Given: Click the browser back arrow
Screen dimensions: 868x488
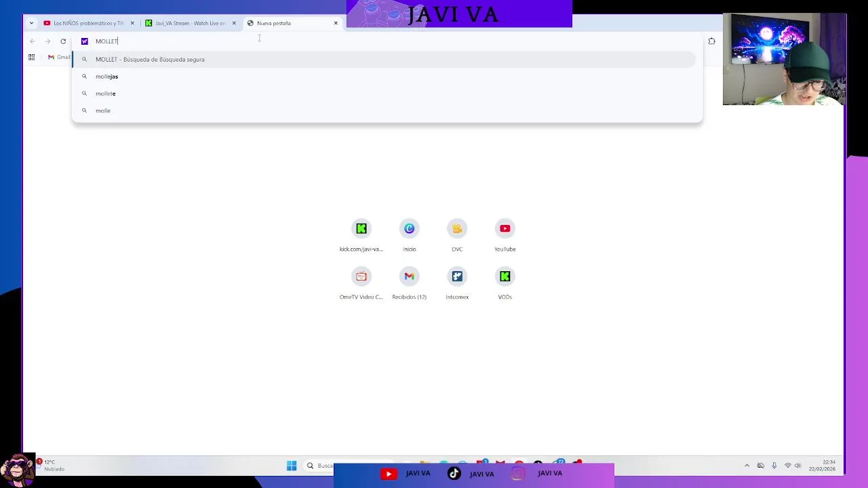Looking at the screenshot, I should point(32,41).
